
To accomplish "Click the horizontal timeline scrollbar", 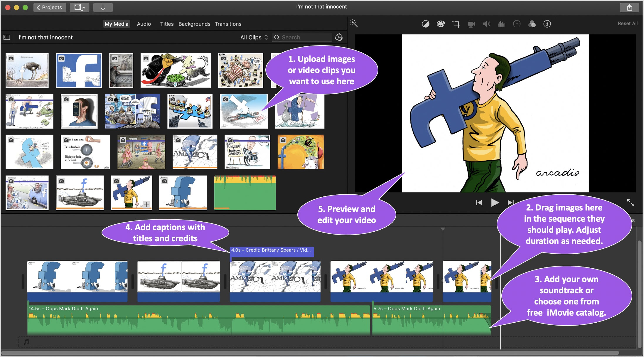I will (x=311, y=353).
